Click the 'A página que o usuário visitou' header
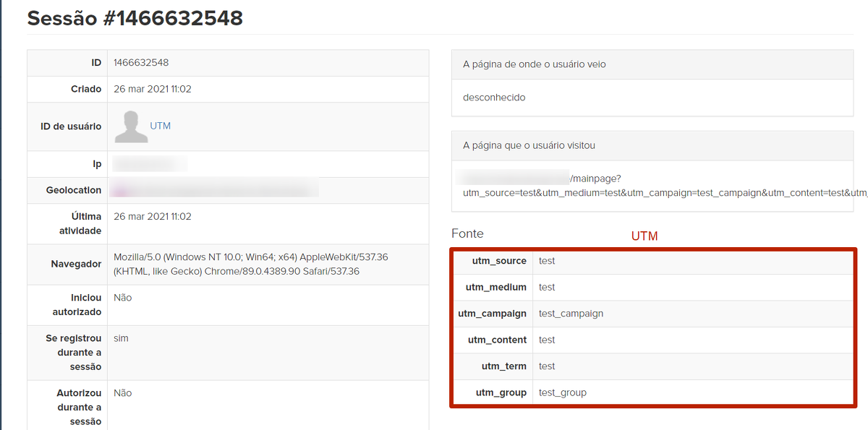This screenshot has width=868, height=430. tap(529, 145)
